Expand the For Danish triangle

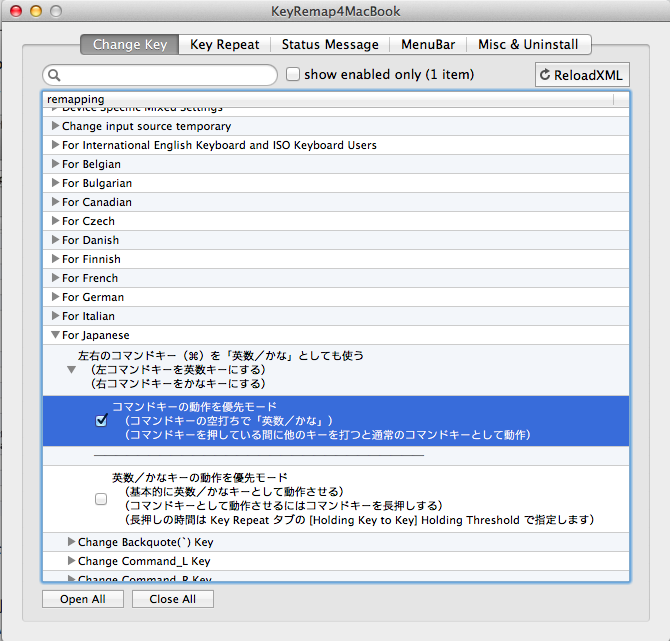click(55, 240)
